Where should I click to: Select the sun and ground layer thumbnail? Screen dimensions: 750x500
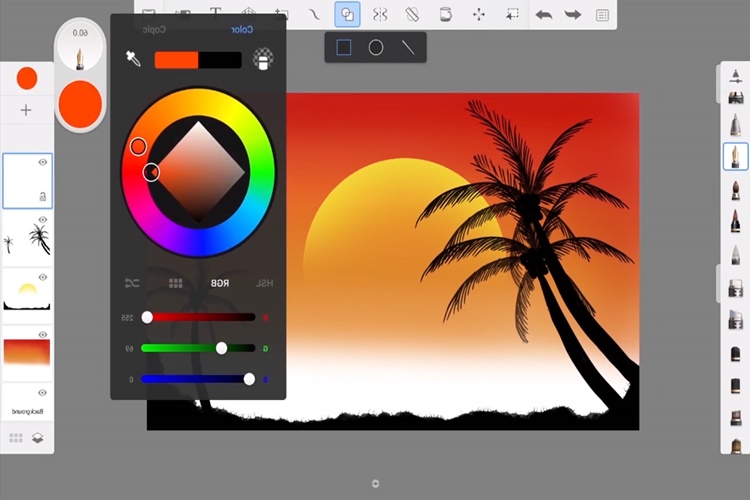click(27, 296)
